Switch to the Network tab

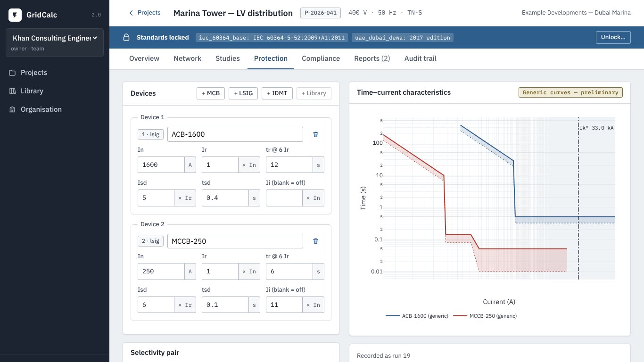[x=187, y=58]
